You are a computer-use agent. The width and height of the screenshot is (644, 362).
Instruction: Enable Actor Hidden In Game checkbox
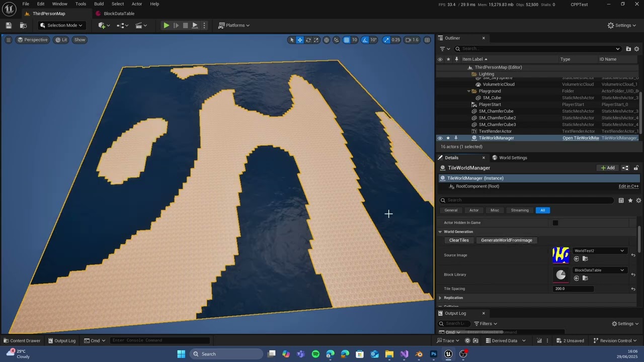tap(555, 223)
